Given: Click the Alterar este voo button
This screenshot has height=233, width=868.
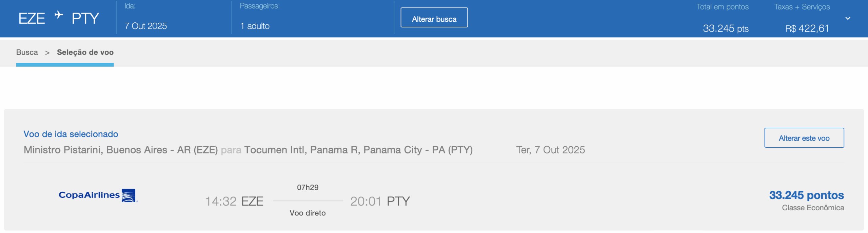Looking at the screenshot, I should (804, 138).
